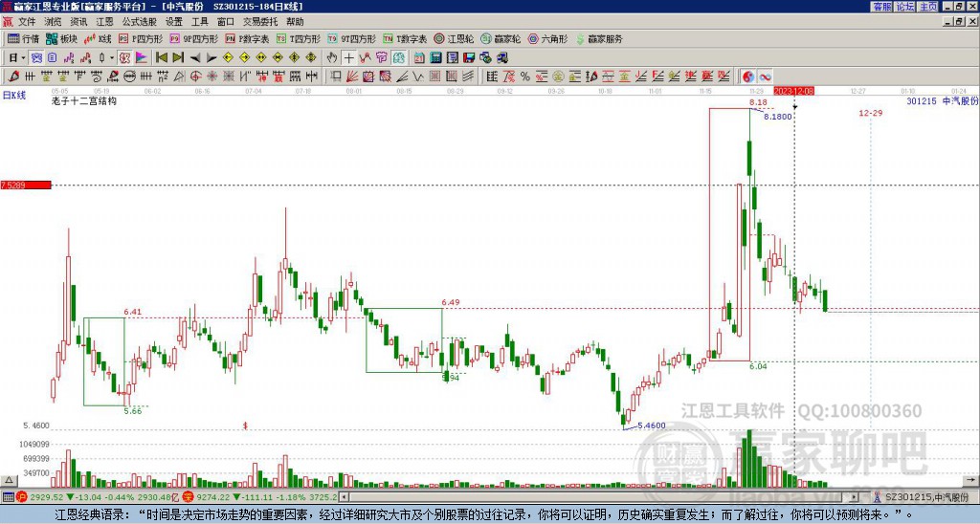Open the 资讯 menu
This screenshot has height=524, width=980.
78,22
